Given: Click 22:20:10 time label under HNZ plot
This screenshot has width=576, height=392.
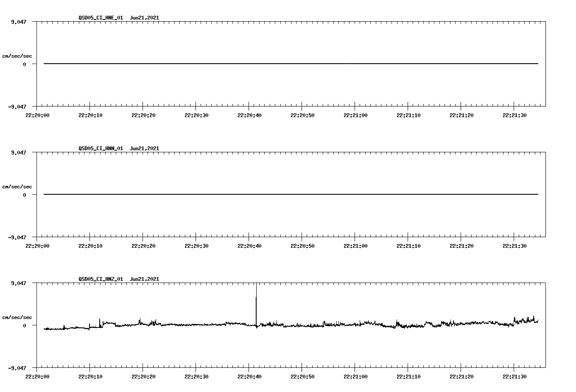Looking at the screenshot, I should tap(90, 376).
